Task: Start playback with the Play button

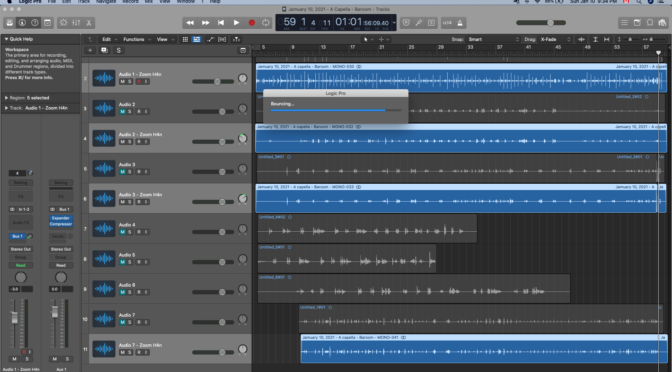Action: click(236, 23)
